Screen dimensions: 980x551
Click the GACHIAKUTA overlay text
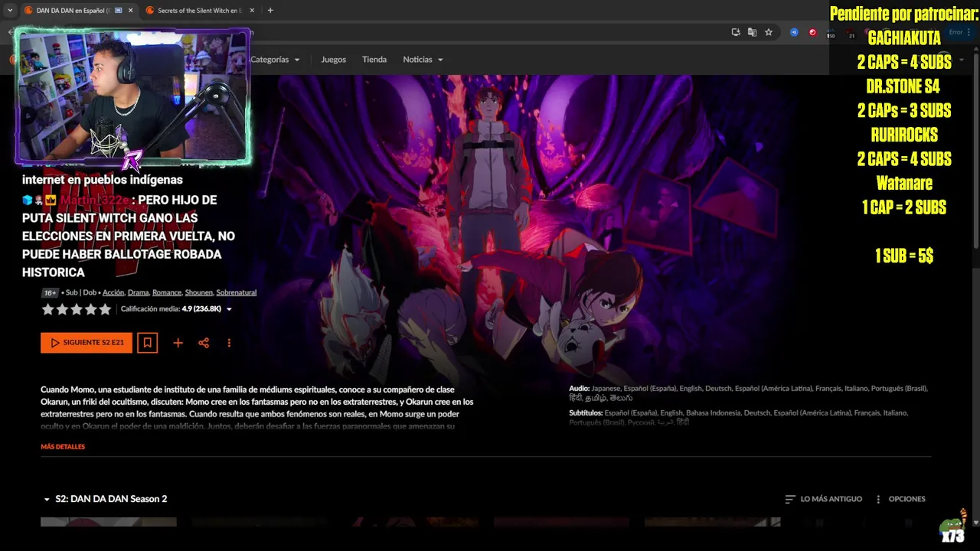click(x=904, y=37)
